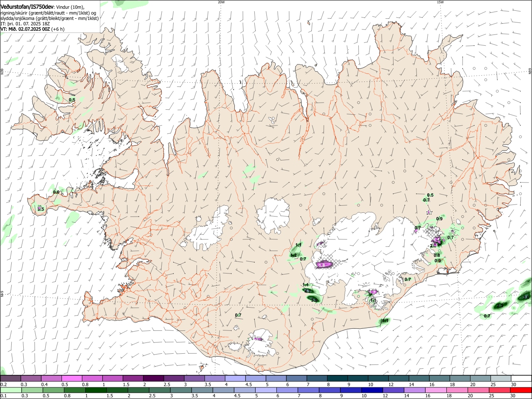This screenshot has height=399, width=532.
Task: Click the 8.5 precipitation value on the map
Action: click(x=41, y=209)
